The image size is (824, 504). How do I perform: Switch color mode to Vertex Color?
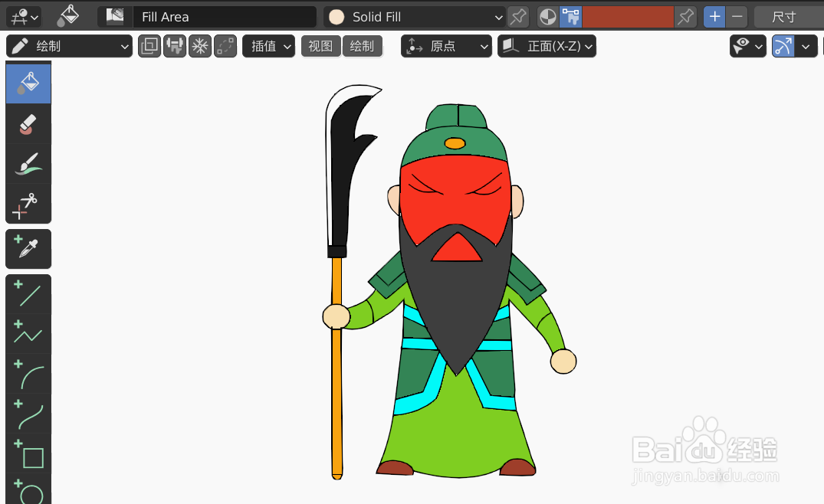571,17
